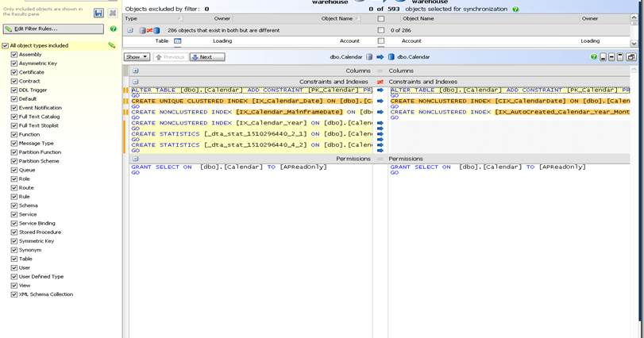Click the discard filter X icon
Screen dimensions: 644x338
coord(112,13)
